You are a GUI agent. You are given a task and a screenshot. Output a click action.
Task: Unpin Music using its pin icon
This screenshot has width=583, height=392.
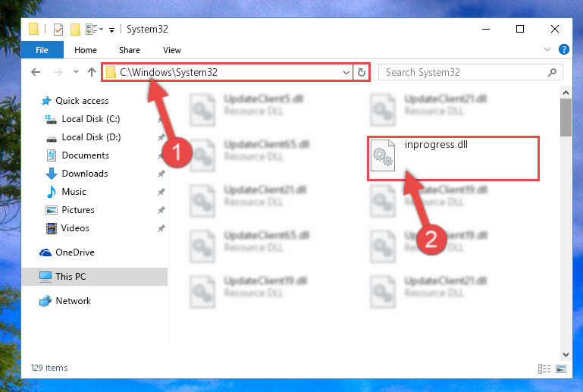tap(161, 192)
